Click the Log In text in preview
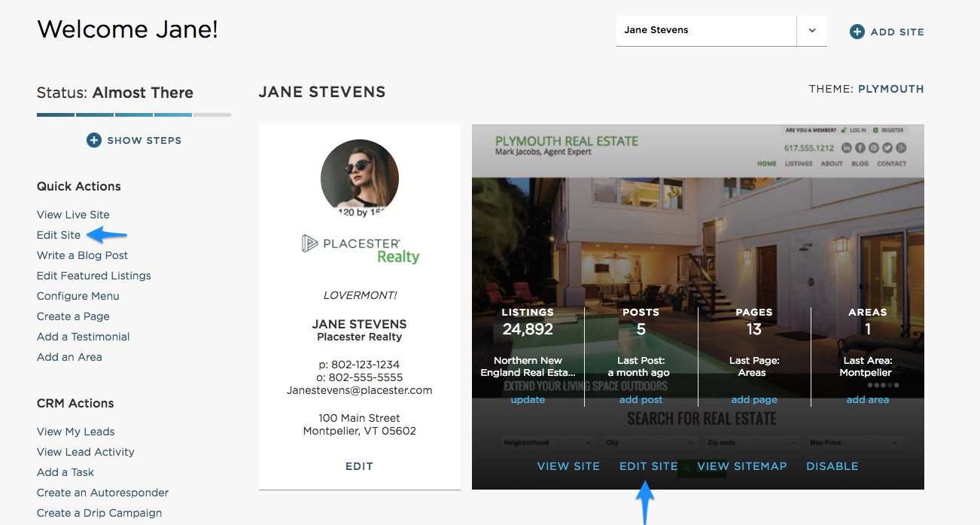 [858, 130]
